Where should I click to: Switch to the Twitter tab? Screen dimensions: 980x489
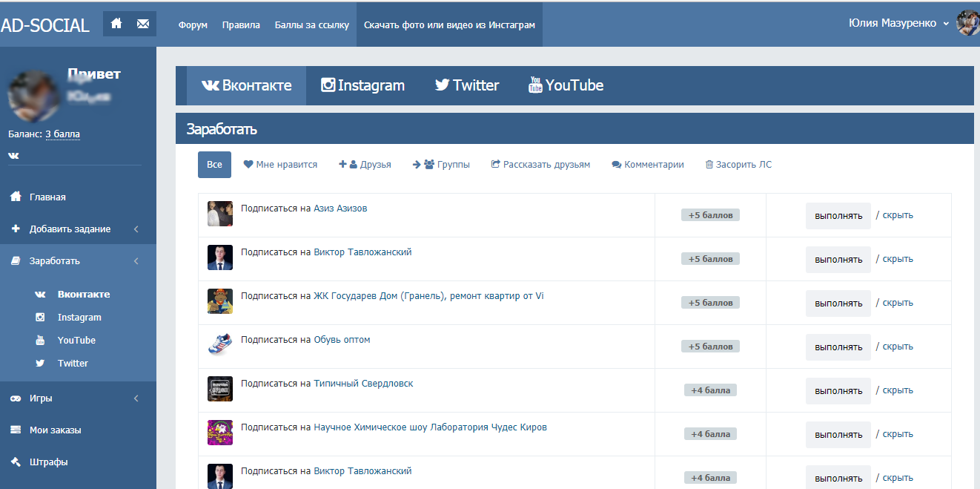pyautogui.click(x=466, y=85)
